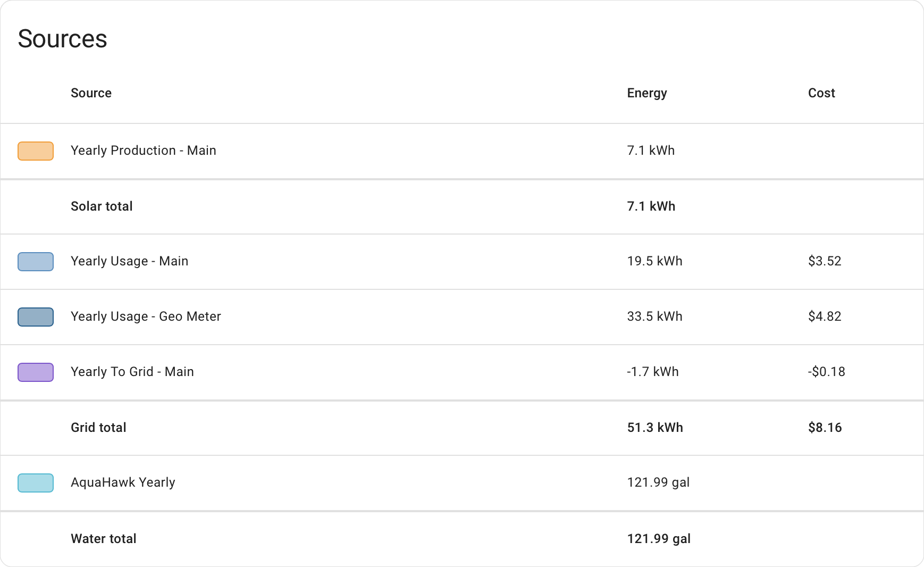This screenshot has width=924, height=567.
Task: Click the Sources panel title
Action: click(62, 38)
